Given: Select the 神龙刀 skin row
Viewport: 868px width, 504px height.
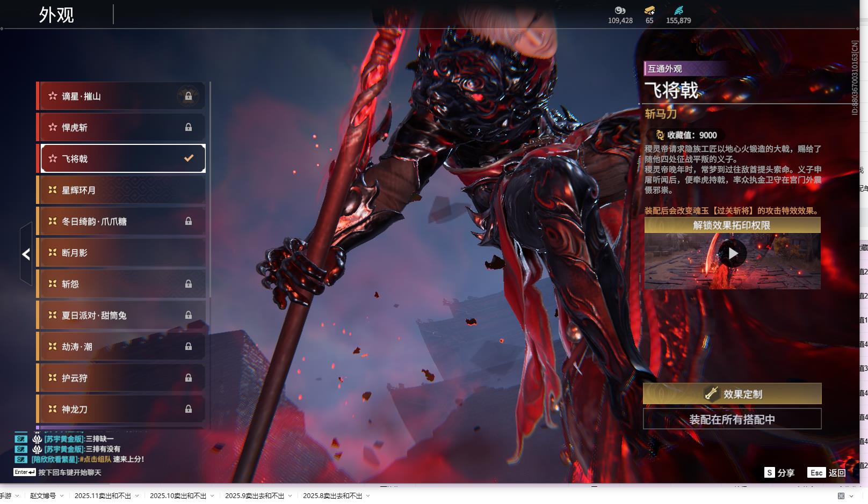Looking at the screenshot, I should (121, 409).
